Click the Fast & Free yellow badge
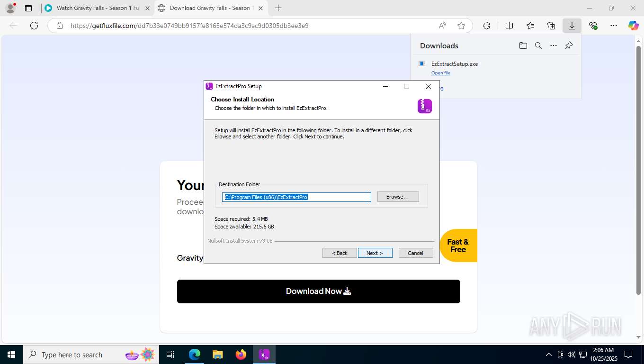This screenshot has height=364, width=644. click(x=458, y=246)
